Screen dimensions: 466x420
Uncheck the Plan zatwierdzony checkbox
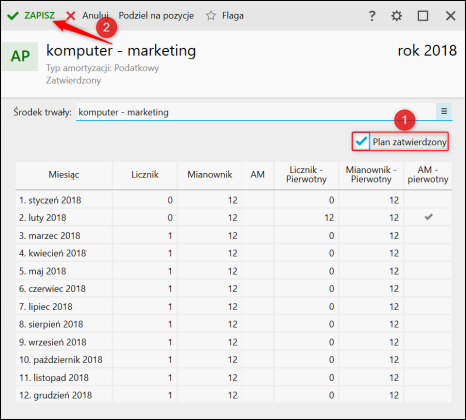click(361, 142)
